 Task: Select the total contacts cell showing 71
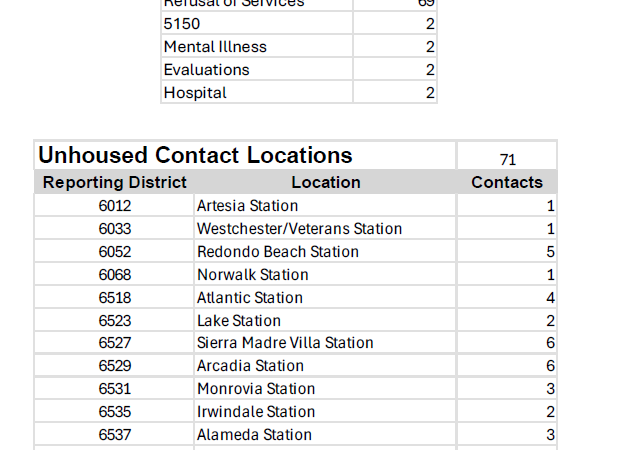coord(506,158)
